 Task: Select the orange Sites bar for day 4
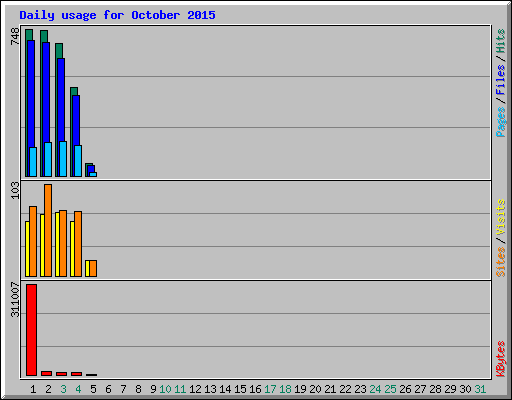click(78, 244)
